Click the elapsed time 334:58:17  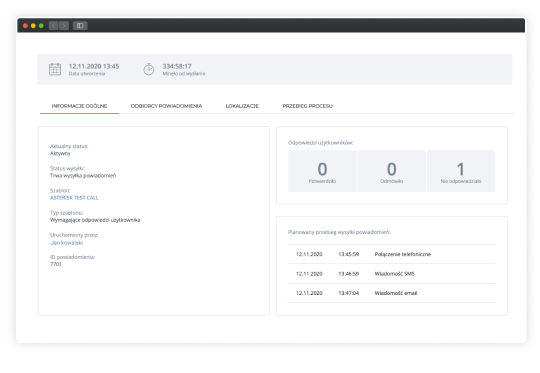(x=177, y=66)
